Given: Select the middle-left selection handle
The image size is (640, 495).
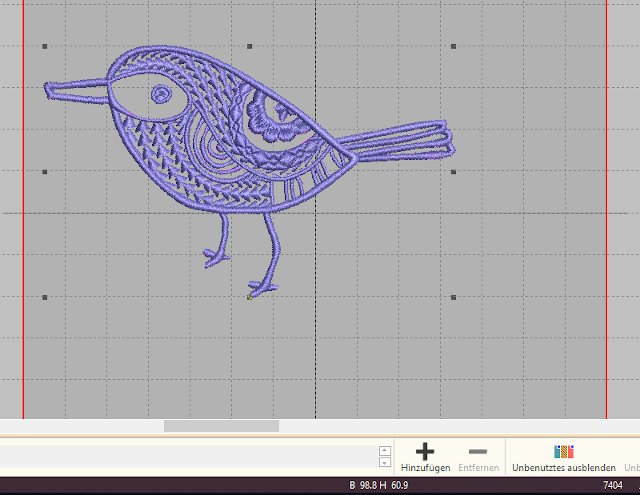Looking at the screenshot, I should pos(45,172).
